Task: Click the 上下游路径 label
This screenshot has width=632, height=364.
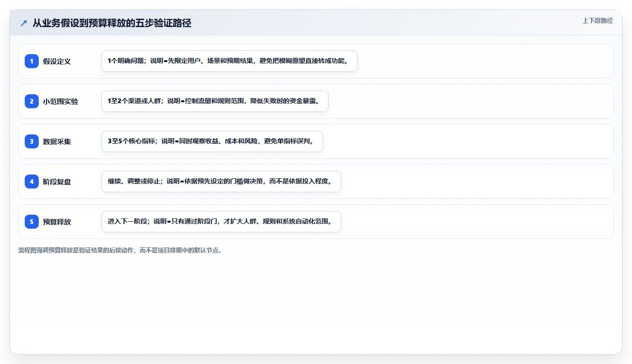Action: pyautogui.click(x=597, y=21)
